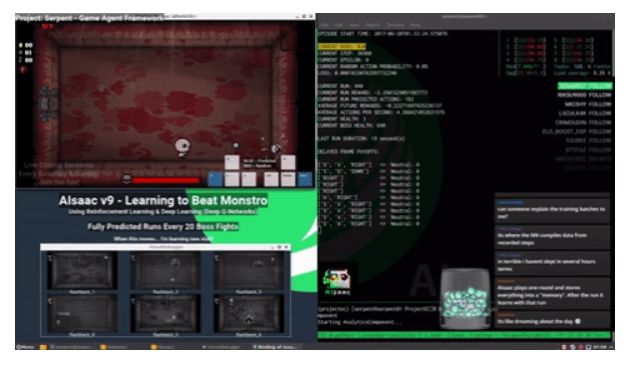Click the highlighted top FOLLOW entry in followers list
637x370 pixels.
click(585, 86)
